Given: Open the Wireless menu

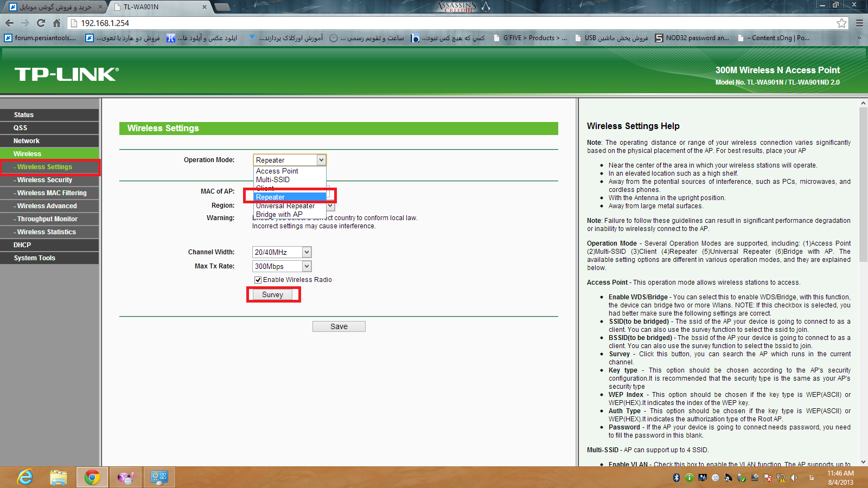Looking at the screenshot, I should [x=49, y=154].
